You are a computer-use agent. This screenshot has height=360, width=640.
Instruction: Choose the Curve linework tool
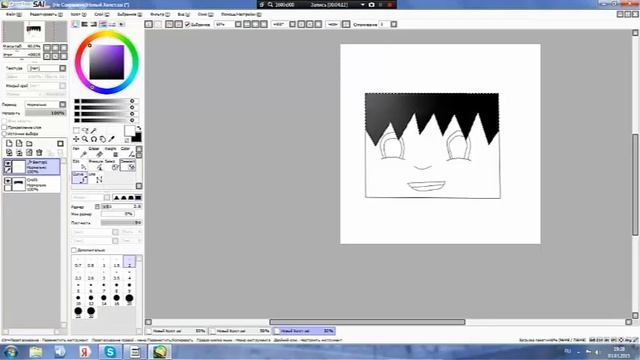[80, 177]
